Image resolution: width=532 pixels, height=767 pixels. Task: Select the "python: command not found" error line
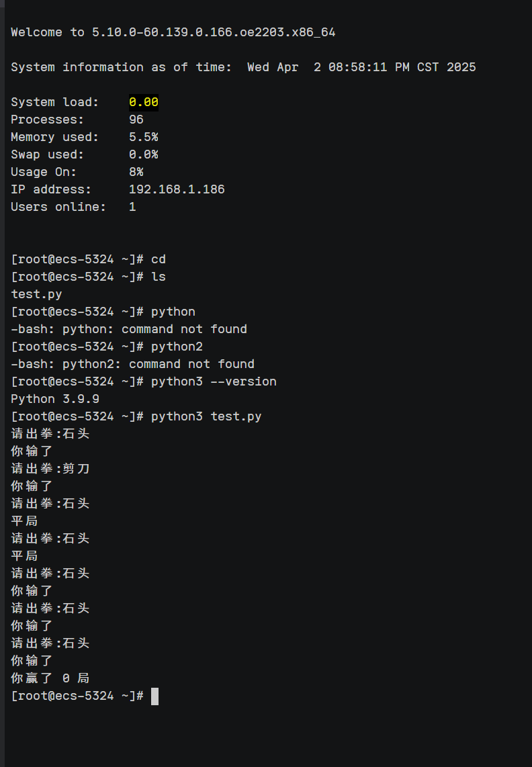coord(129,329)
